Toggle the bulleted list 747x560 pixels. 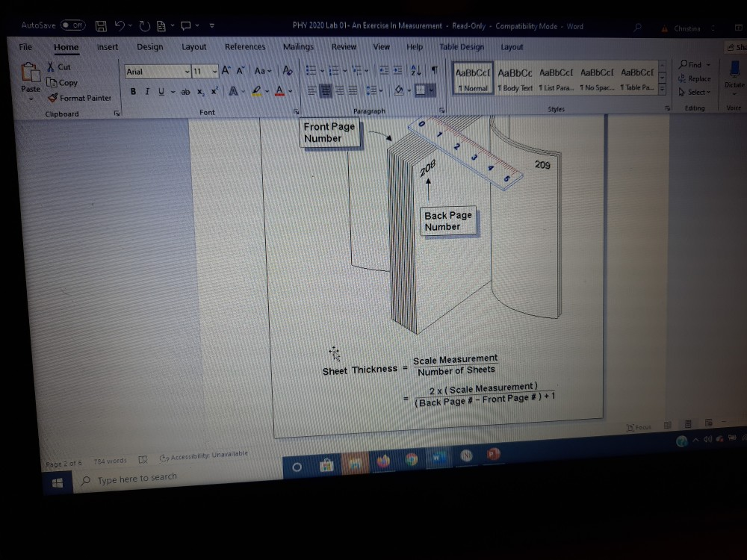point(311,69)
